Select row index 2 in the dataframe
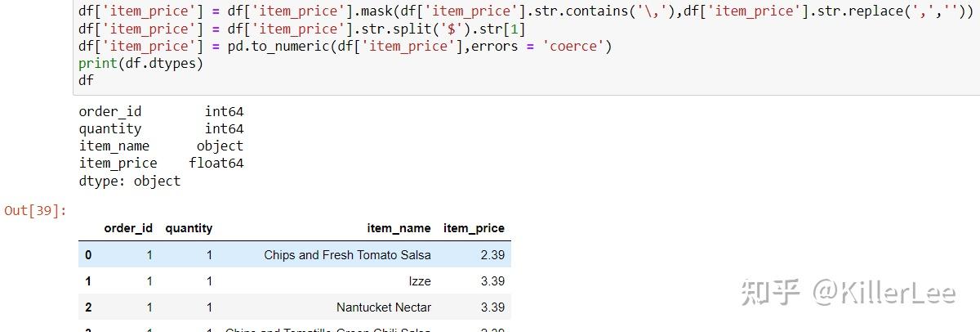980x332 pixels. 88,307
